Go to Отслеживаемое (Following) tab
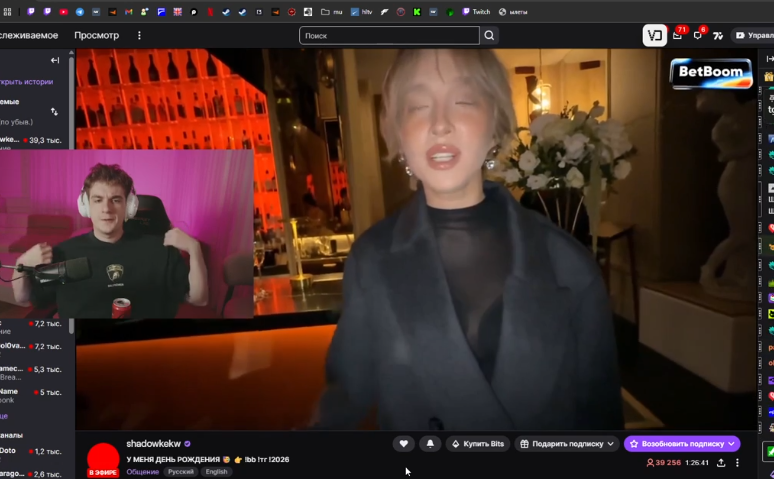The width and height of the screenshot is (774, 479). coord(29,36)
